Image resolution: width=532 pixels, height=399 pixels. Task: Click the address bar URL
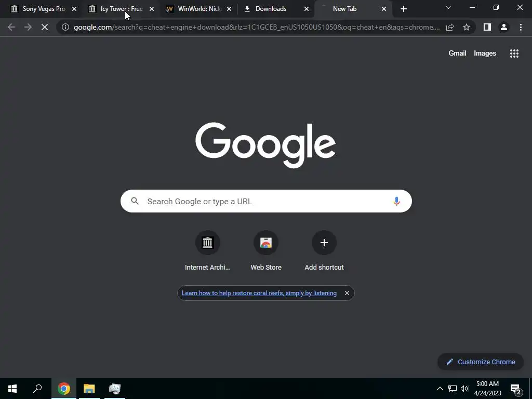(x=257, y=27)
